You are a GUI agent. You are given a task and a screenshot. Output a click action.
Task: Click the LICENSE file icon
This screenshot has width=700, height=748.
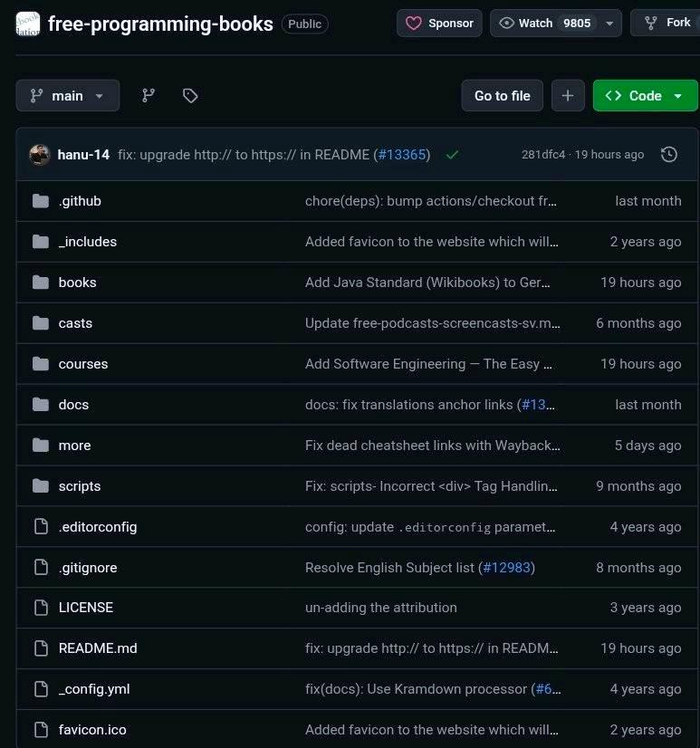pos(41,608)
